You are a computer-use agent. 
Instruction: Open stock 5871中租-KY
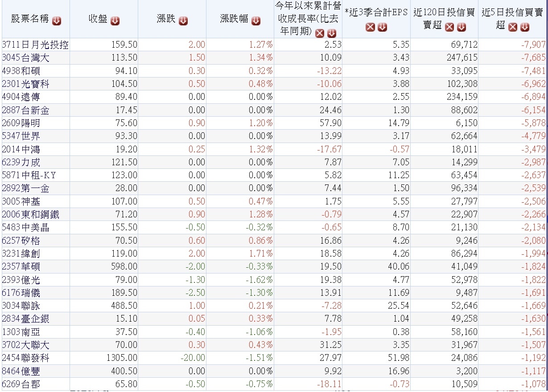[29, 175]
